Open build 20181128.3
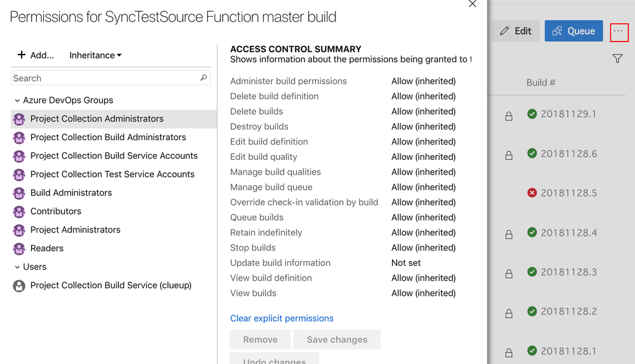Image resolution: width=635 pixels, height=364 pixels. (569, 272)
